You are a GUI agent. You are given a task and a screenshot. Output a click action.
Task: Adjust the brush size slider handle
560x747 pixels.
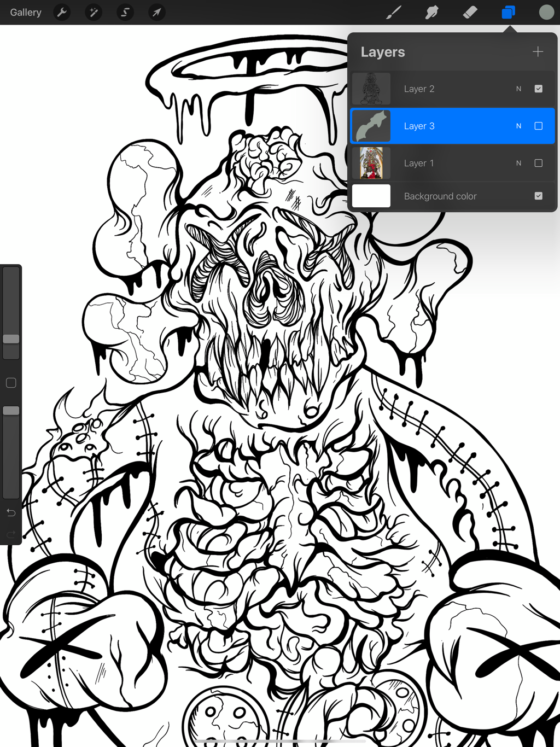click(x=11, y=339)
